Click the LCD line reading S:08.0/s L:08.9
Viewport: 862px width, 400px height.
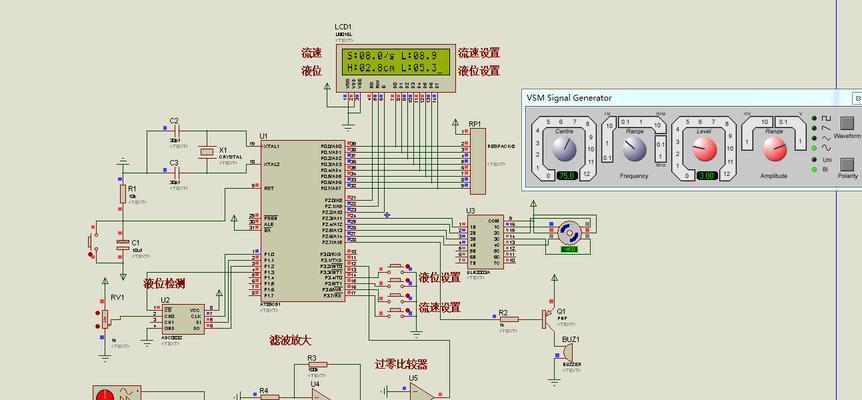click(390, 55)
